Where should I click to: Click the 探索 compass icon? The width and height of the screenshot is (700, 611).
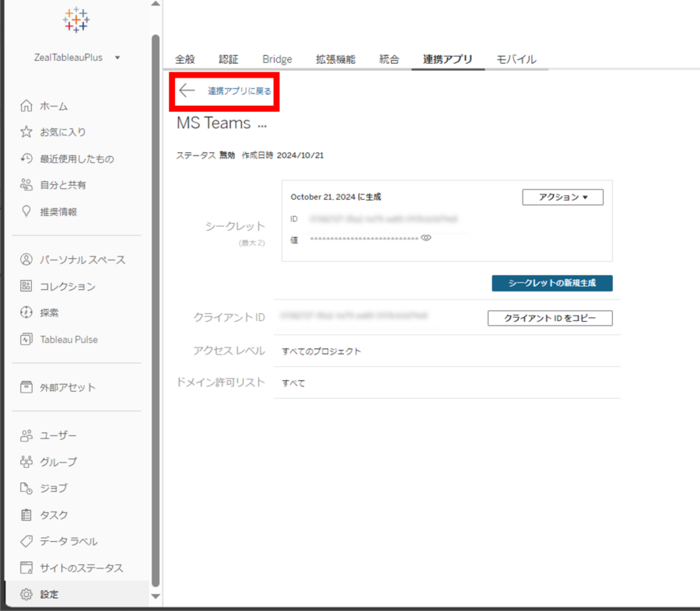click(26, 312)
